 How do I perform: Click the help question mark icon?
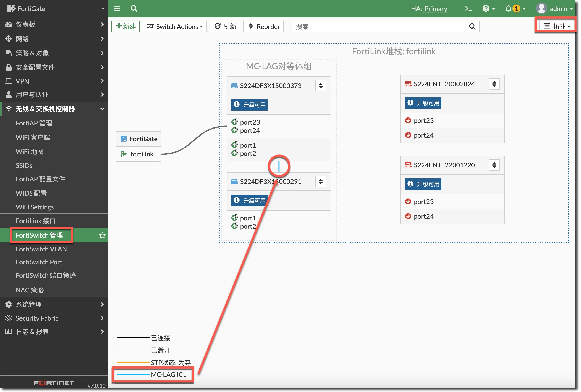[x=486, y=9]
